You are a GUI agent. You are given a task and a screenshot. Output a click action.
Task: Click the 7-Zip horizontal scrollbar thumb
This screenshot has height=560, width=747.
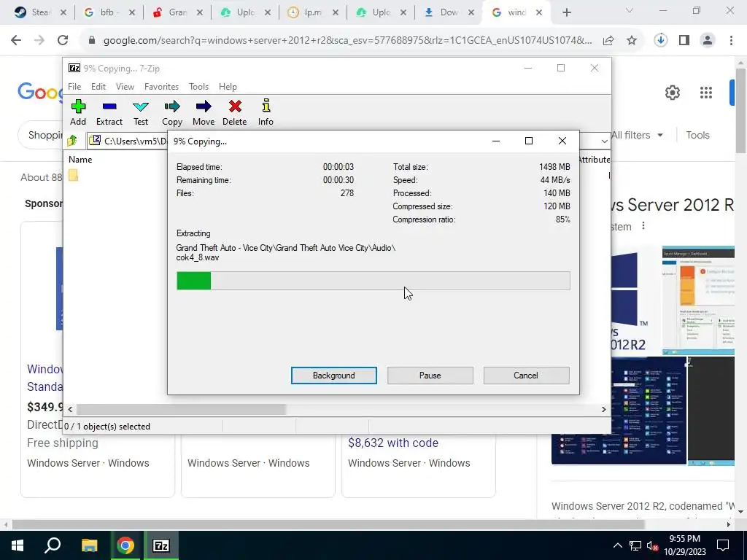click(x=181, y=409)
